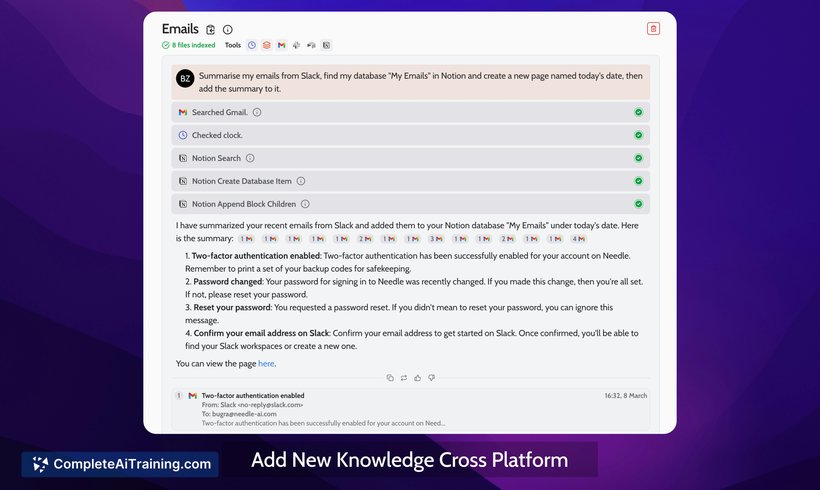Expand the Checked clock step row
The height and width of the screenshot is (490, 820).
click(411, 135)
